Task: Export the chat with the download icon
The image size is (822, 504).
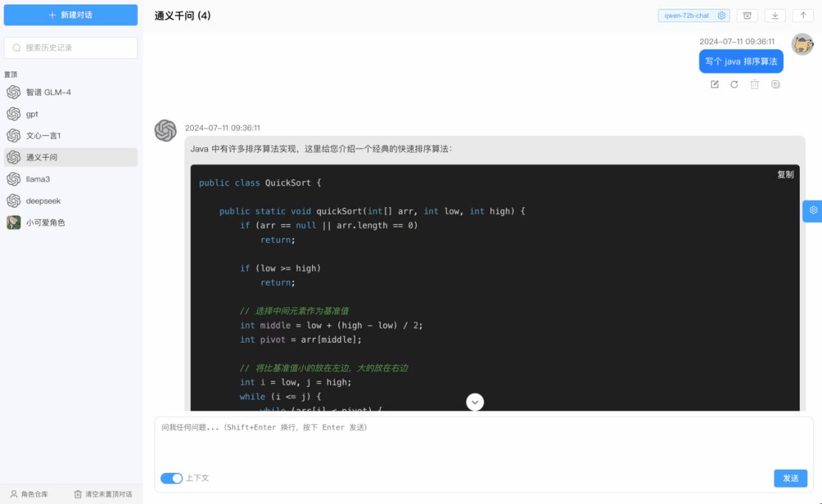Action: [x=775, y=15]
